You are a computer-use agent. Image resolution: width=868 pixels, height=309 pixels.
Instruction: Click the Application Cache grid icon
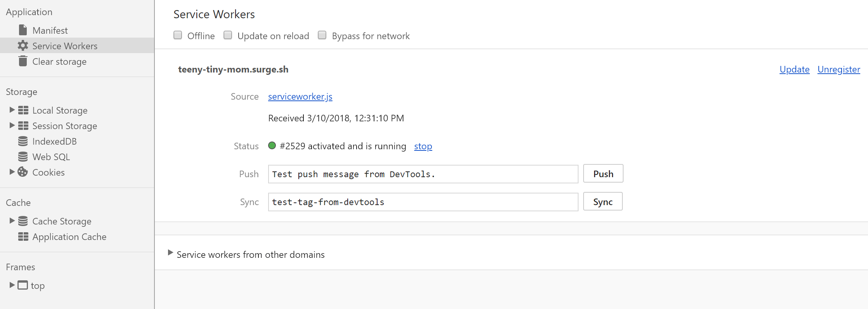pos(23,236)
